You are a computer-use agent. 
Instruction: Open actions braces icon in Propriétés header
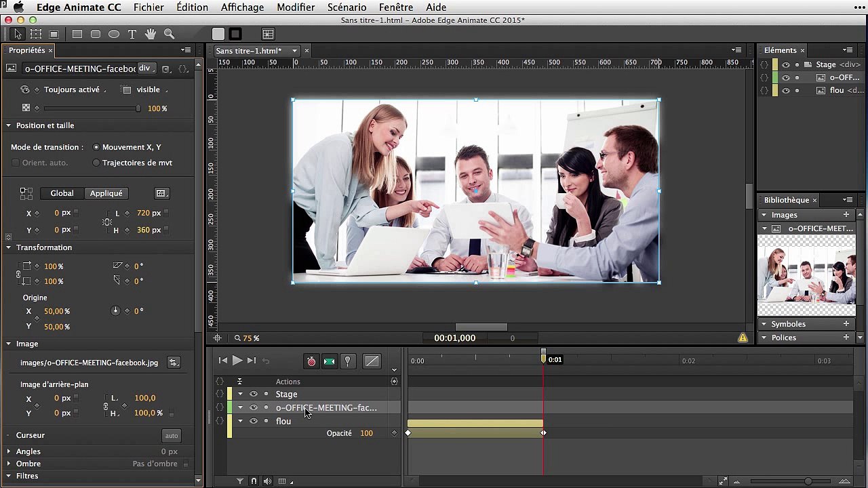pyautogui.click(x=183, y=68)
